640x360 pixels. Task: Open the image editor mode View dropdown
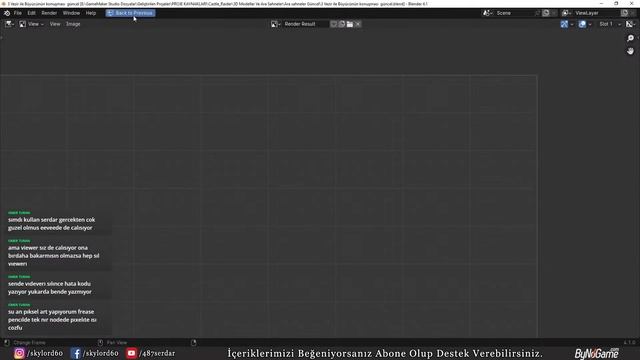32,24
